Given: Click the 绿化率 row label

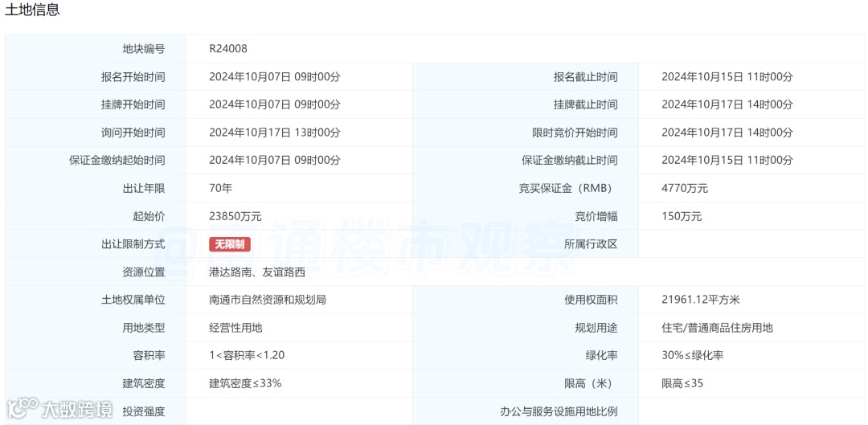Looking at the screenshot, I should pos(601,355).
